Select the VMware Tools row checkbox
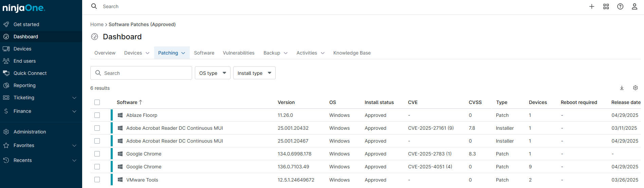Screen dimensions: 644x188 click(x=97, y=180)
